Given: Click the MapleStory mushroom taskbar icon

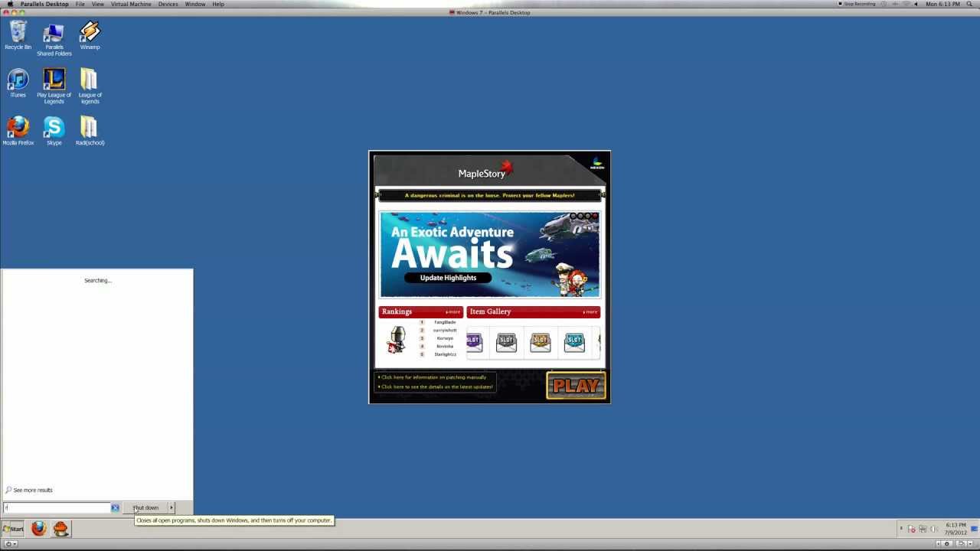Looking at the screenshot, I should 61,528.
